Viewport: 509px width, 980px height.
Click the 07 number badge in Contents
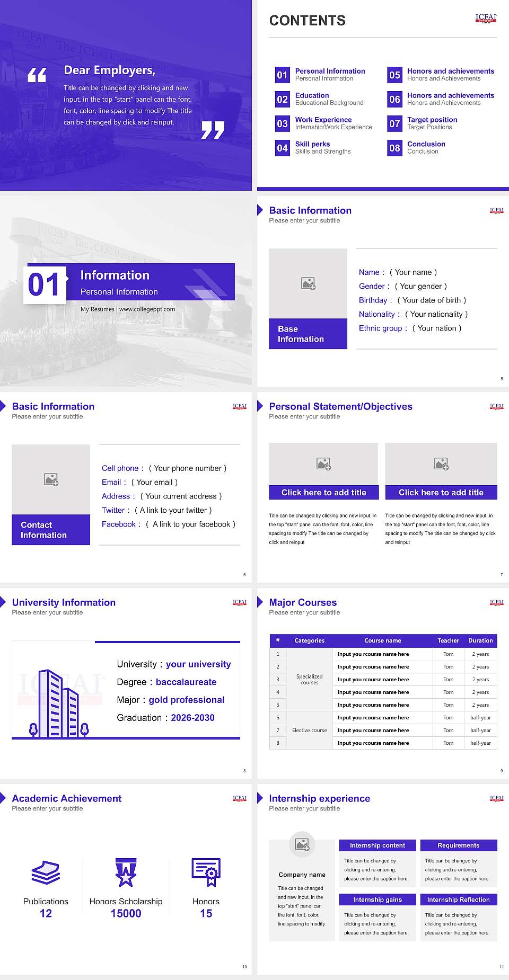(x=395, y=123)
